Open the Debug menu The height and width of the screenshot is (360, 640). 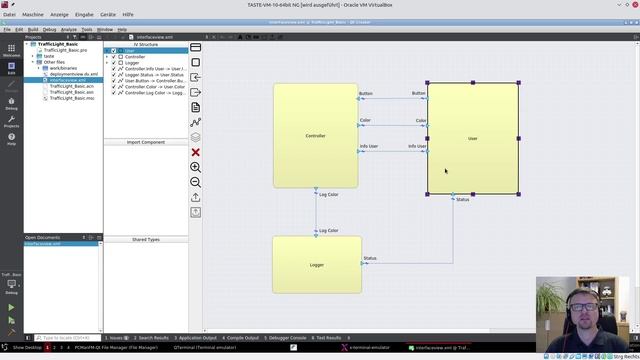49,30
